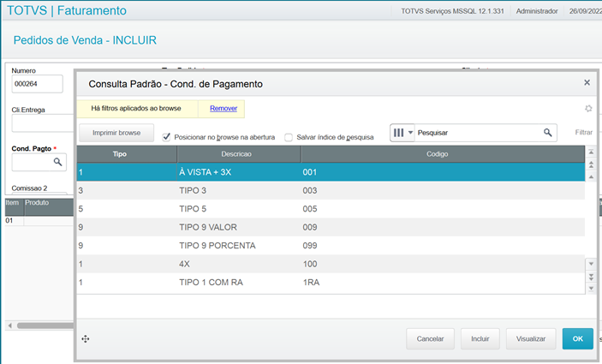This screenshot has height=364, width=602.
Task: Open the browse settings gear icon
Action: click(x=588, y=109)
